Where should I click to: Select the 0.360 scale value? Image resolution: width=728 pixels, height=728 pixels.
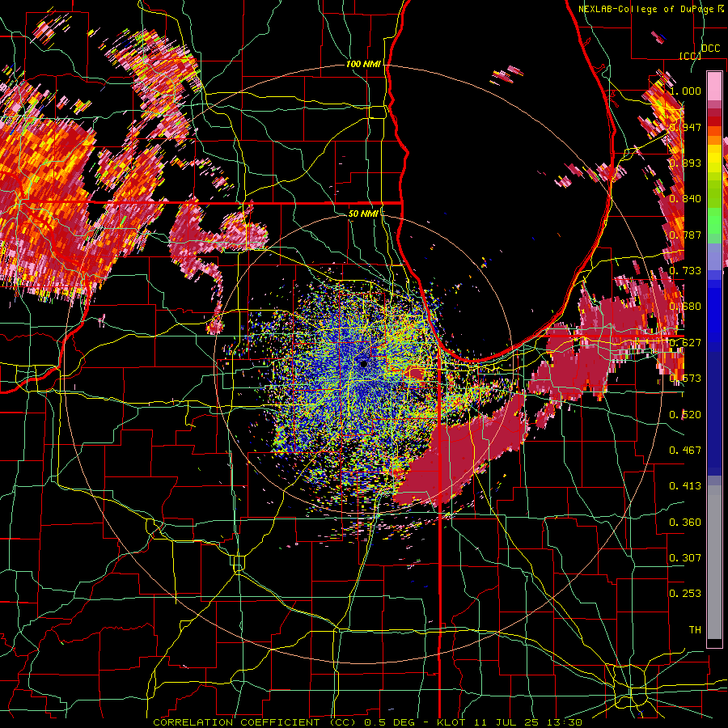tap(685, 523)
